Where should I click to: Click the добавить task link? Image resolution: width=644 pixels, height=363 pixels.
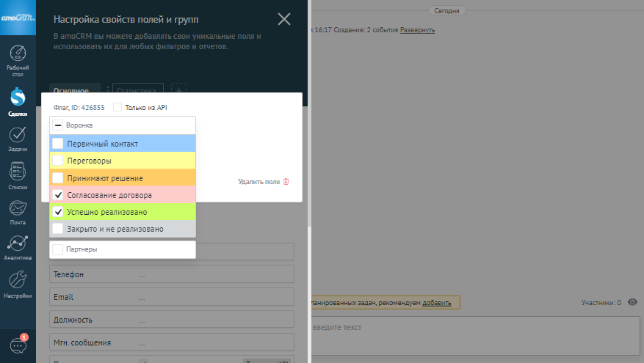pos(437,302)
